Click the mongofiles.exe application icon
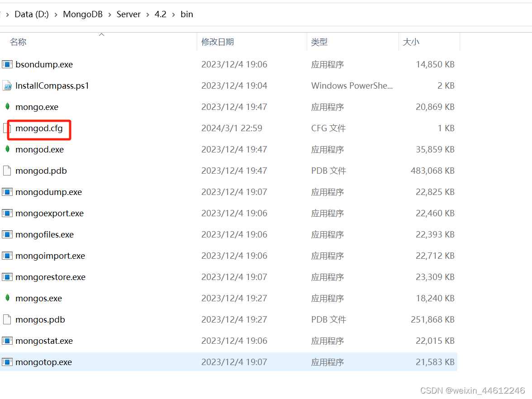This screenshot has width=532, height=399. 7,234
